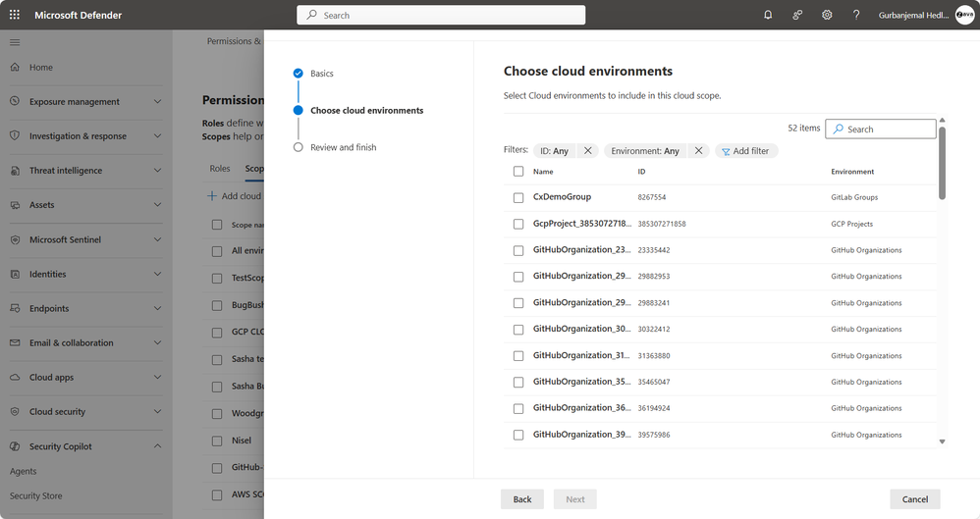Expand the Exposure management section
Viewport: 980px width, 519px height.
point(157,102)
